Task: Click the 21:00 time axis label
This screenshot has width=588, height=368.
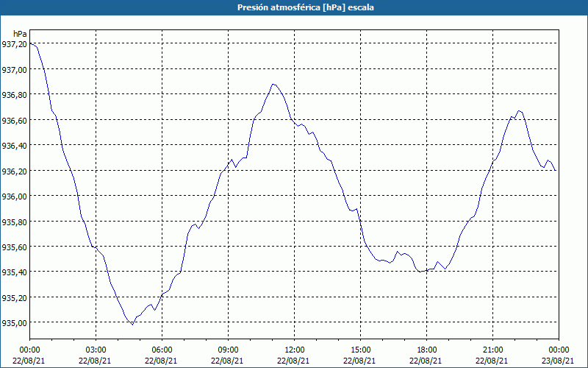Action: tap(492, 350)
